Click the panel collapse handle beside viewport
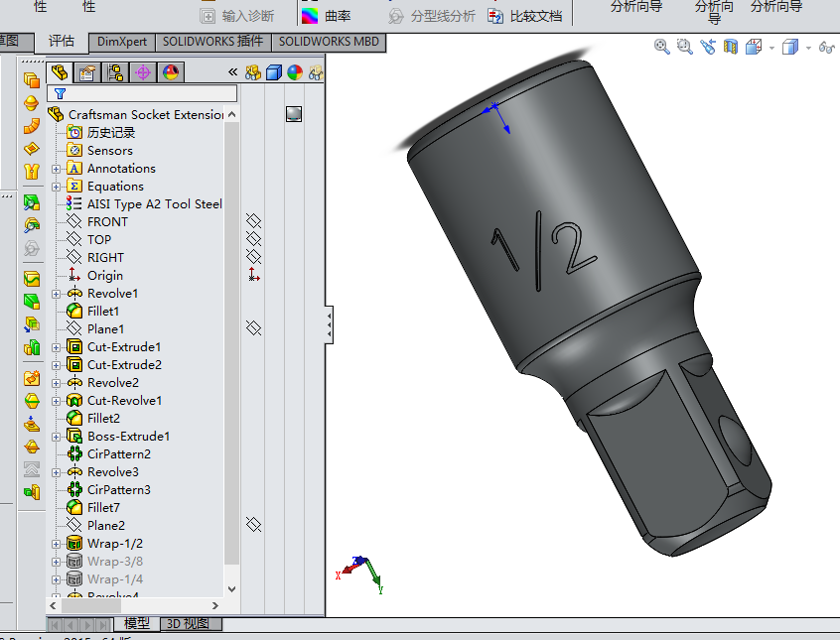 (329, 324)
